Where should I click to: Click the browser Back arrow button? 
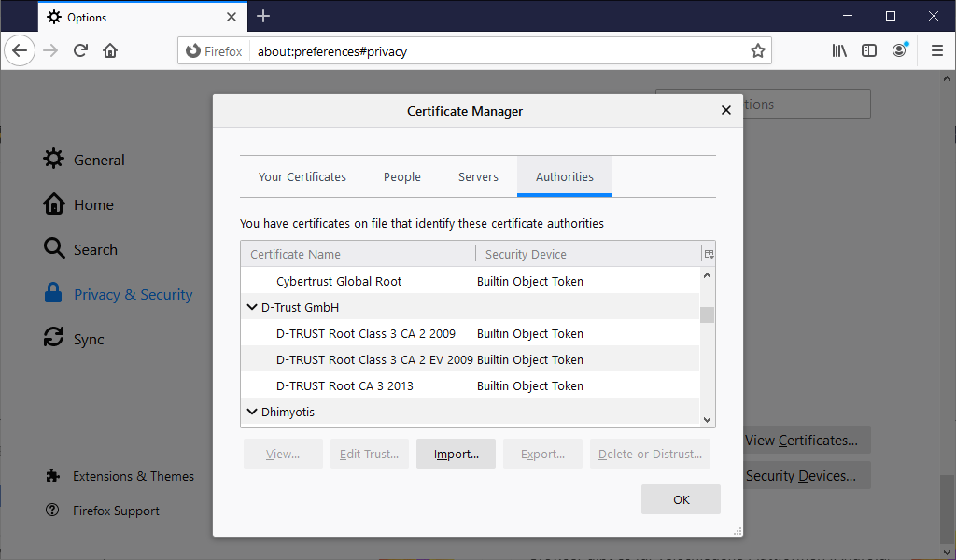20,50
